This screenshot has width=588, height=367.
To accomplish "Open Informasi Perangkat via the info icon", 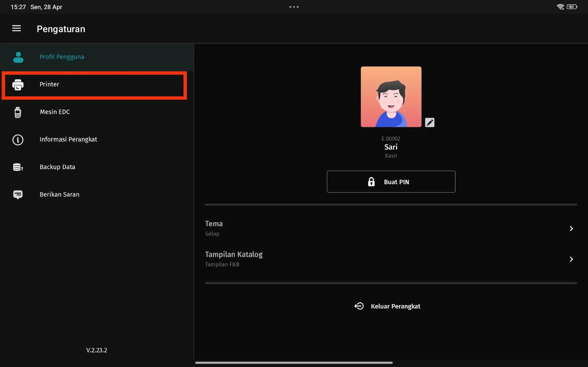I will click(x=18, y=140).
